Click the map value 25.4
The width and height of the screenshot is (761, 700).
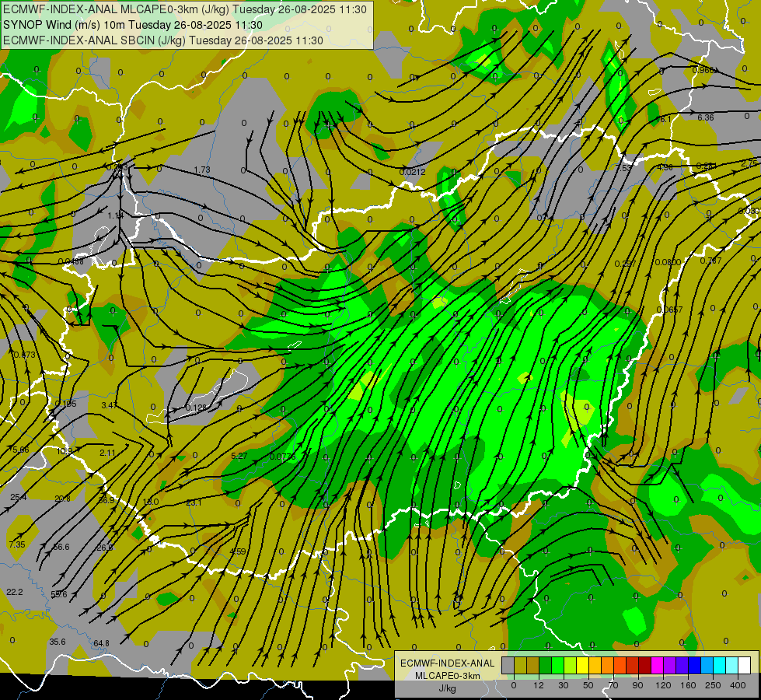click(19, 498)
